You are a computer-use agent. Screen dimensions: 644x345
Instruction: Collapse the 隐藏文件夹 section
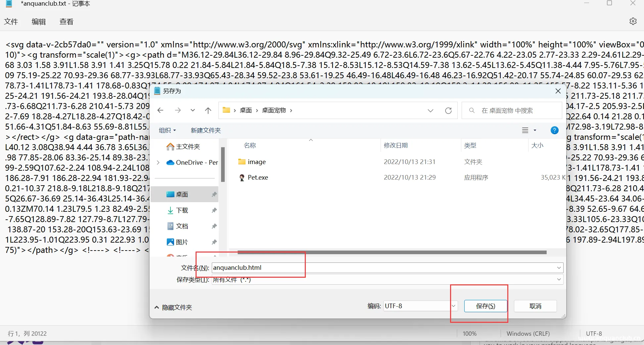pyautogui.click(x=157, y=307)
